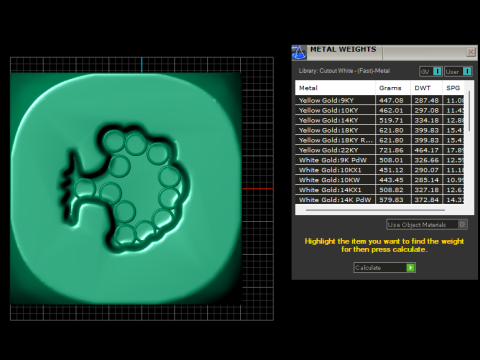
Task: Select the Yellow Gold:18KY row
Action: pos(379,130)
